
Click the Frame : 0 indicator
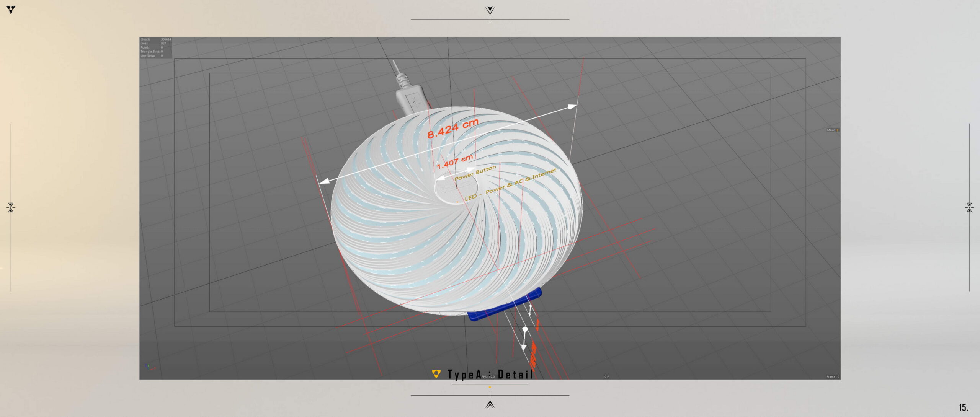pos(832,377)
